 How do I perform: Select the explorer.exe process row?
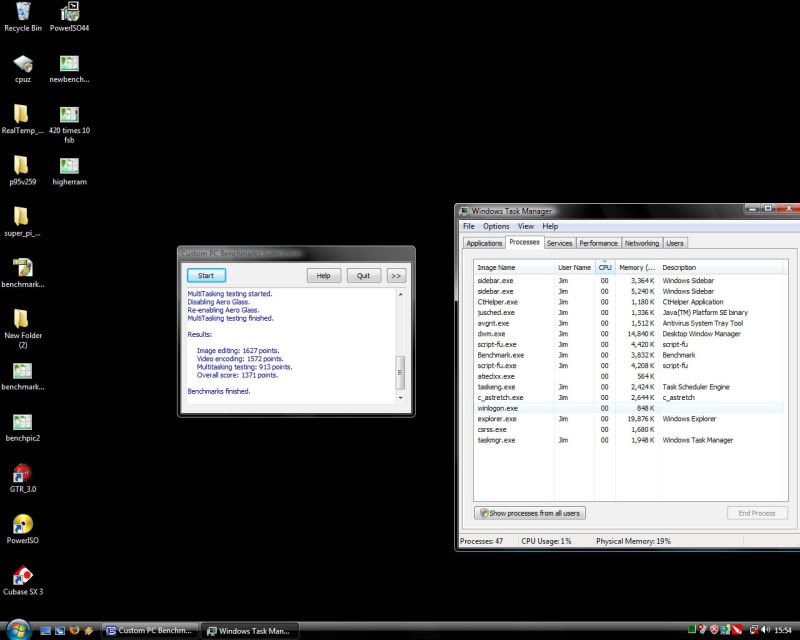click(497, 418)
